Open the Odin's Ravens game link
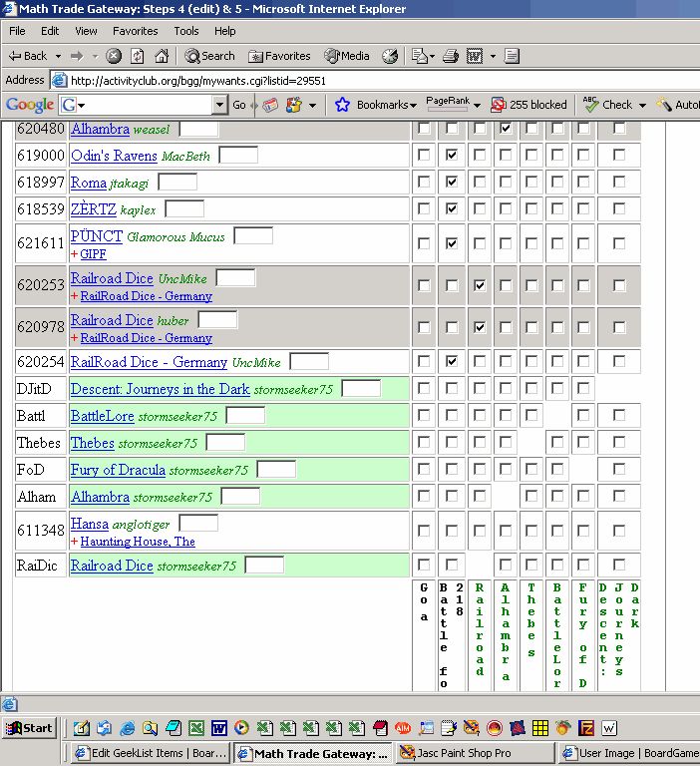This screenshot has width=700, height=766. pos(114,156)
